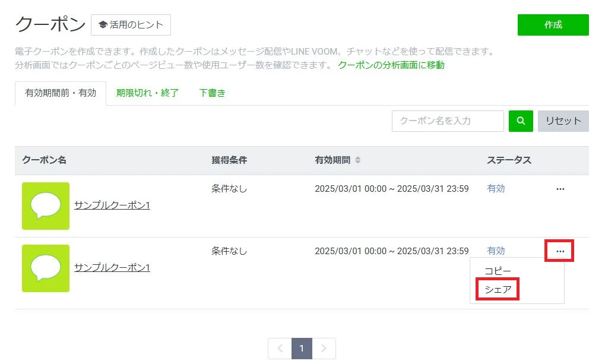Choose コピー from the dropdown menu
This screenshot has height=364, width=605.
point(498,271)
